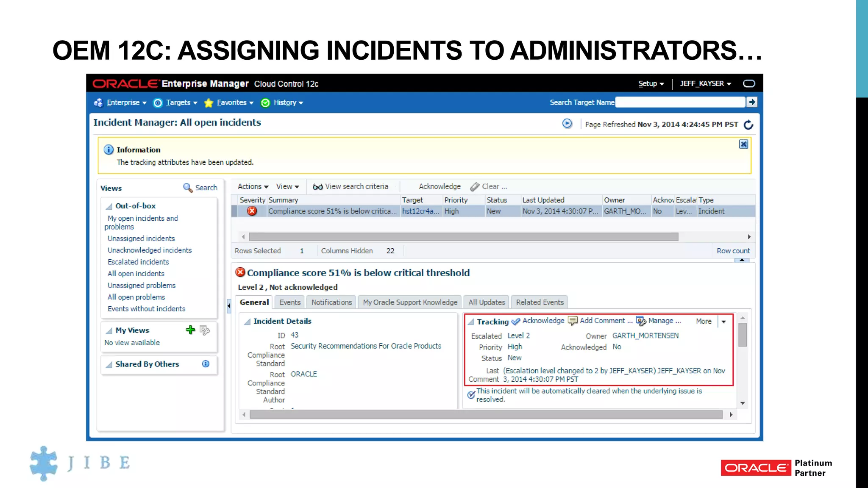
Task: Click the manage views icon in My Views
Action: [205, 330]
